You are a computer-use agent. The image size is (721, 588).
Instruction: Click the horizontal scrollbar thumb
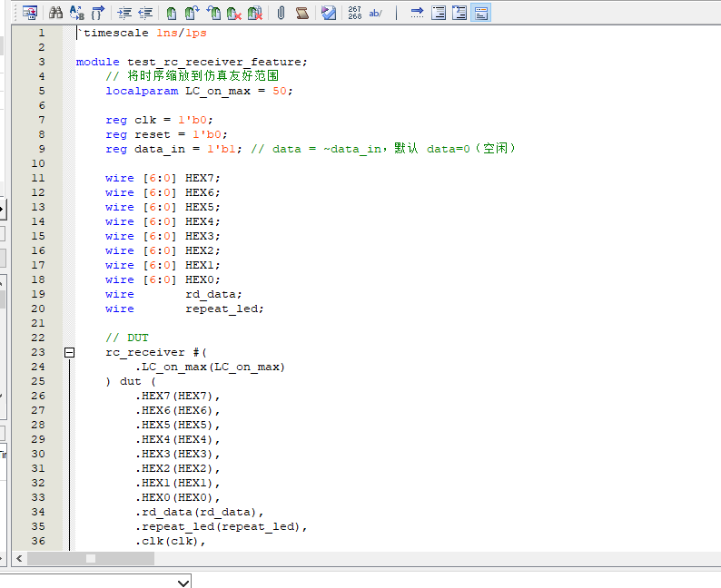[91, 559]
